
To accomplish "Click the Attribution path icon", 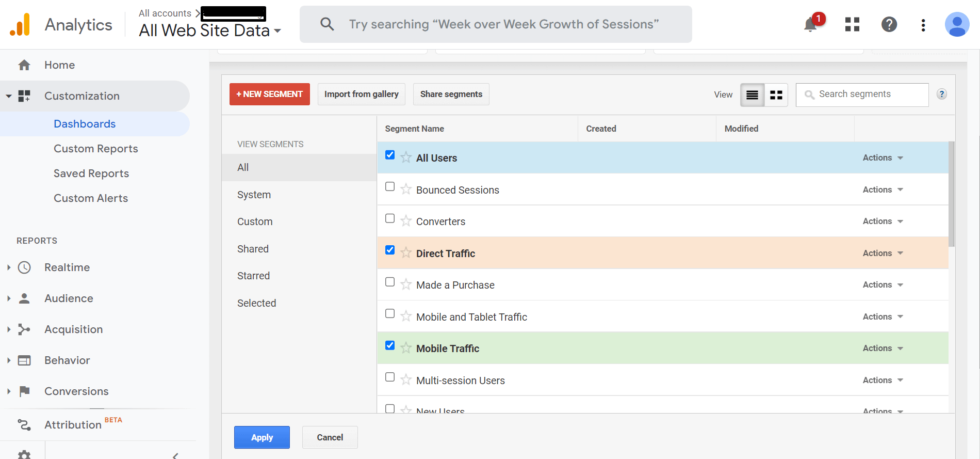I will coord(24,425).
